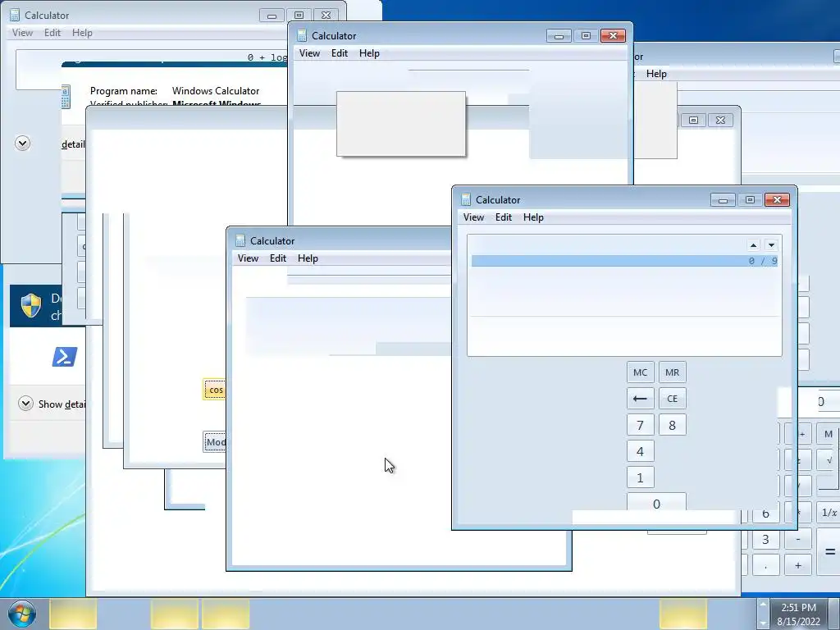This screenshot has height=630, width=840.
Task: Click the highlighted cos function button
Action: (215, 390)
